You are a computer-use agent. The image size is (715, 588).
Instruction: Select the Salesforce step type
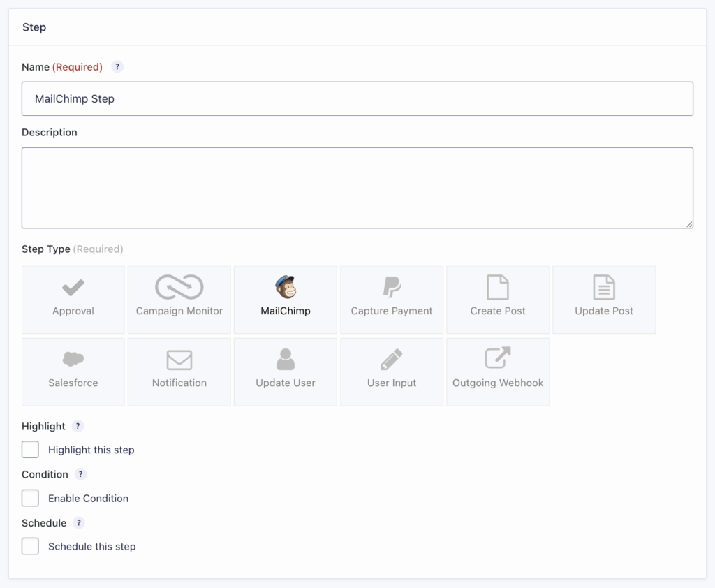(73, 372)
